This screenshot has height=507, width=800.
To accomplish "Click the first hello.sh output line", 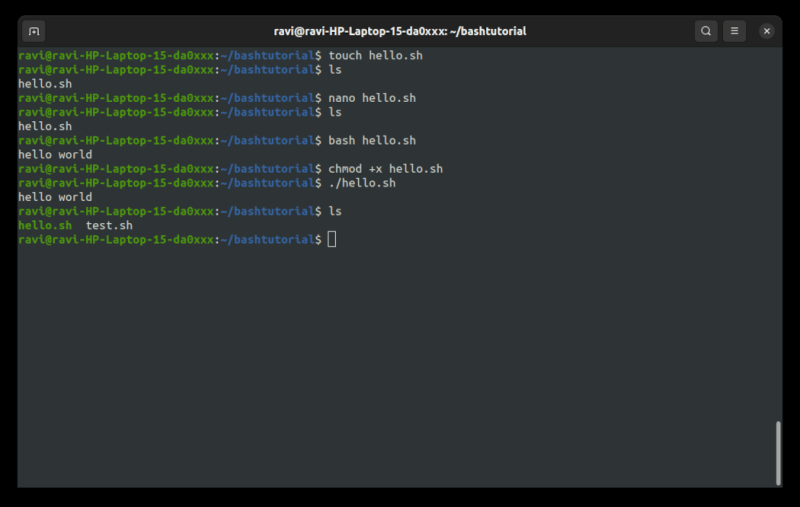I will coord(45,84).
